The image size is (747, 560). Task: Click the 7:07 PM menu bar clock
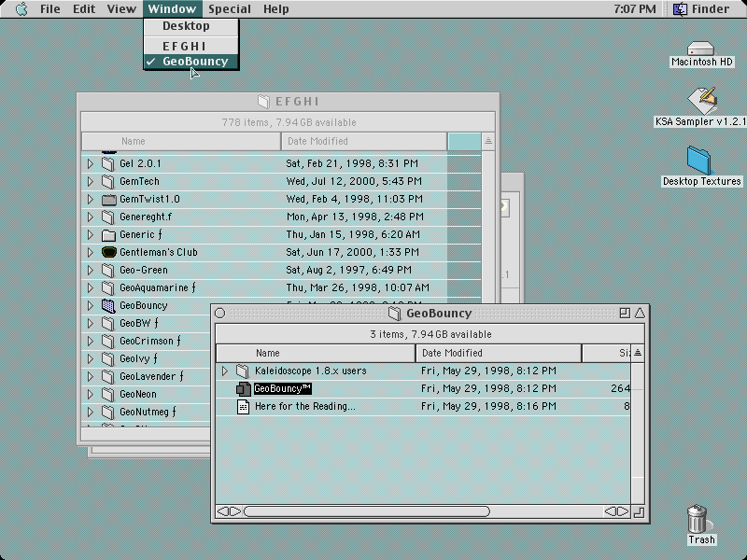click(635, 9)
